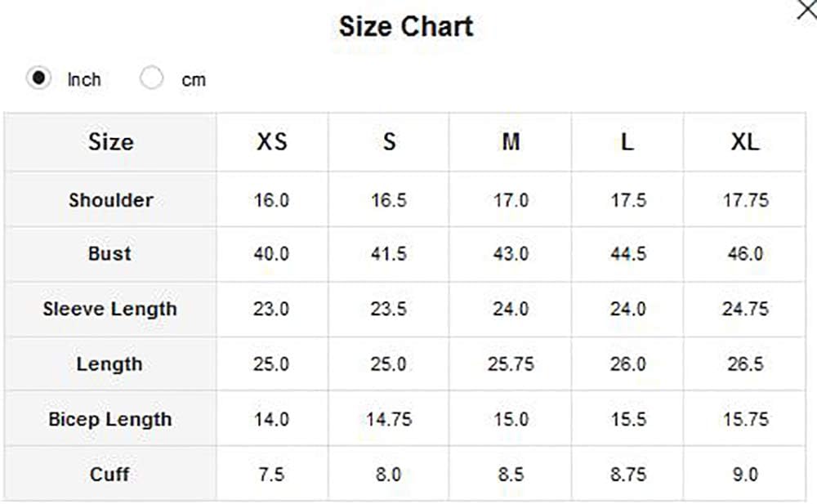
Task: Click the Cuff row label
Action: coord(109,475)
